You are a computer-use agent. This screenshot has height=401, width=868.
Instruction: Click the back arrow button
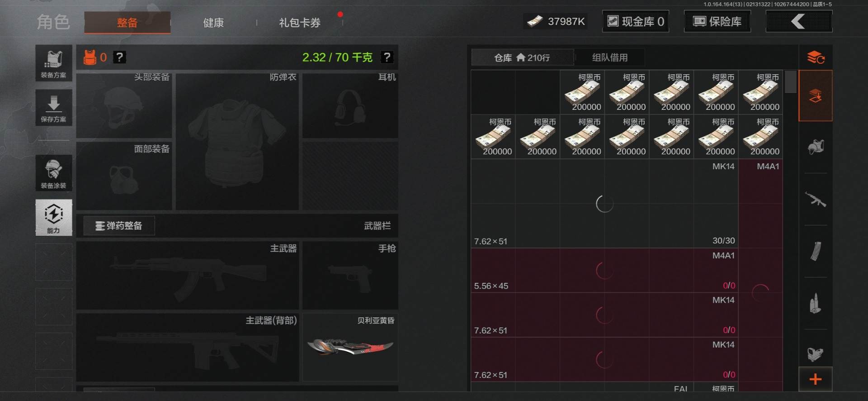[799, 21]
